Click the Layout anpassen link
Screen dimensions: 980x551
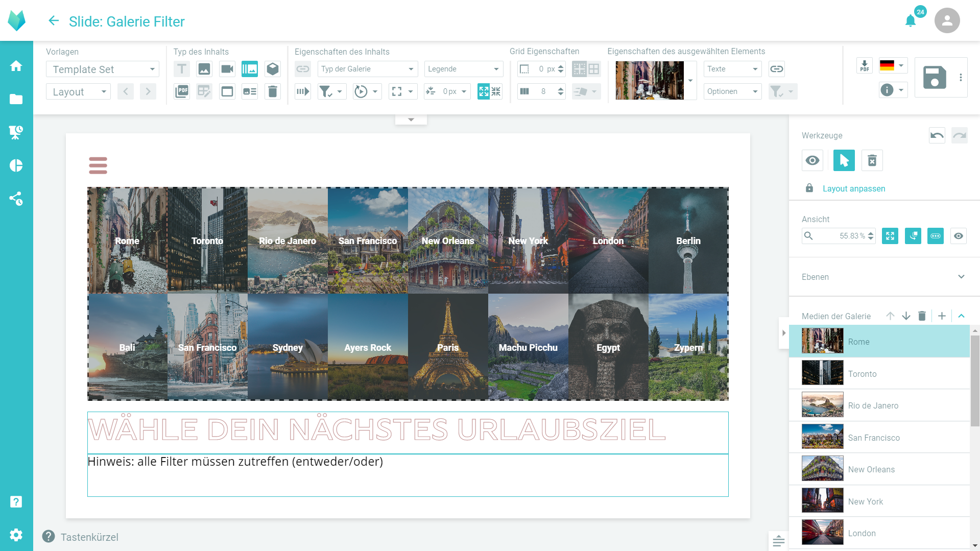854,188
